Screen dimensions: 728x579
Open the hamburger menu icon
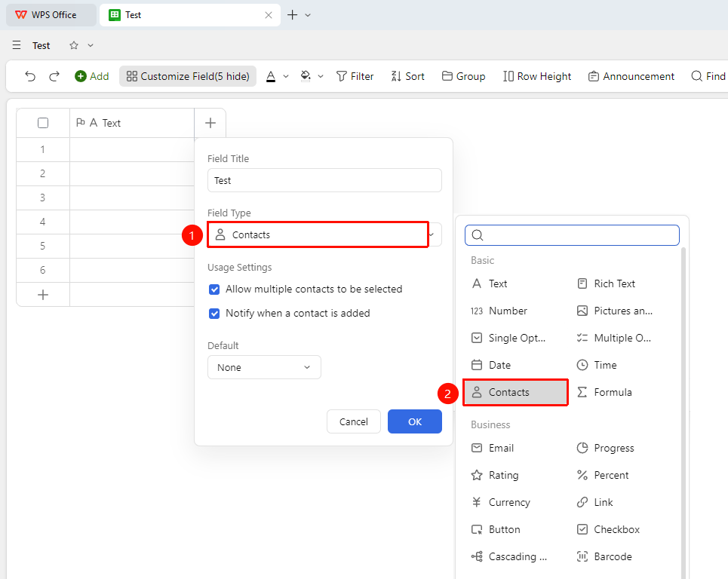coord(17,45)
